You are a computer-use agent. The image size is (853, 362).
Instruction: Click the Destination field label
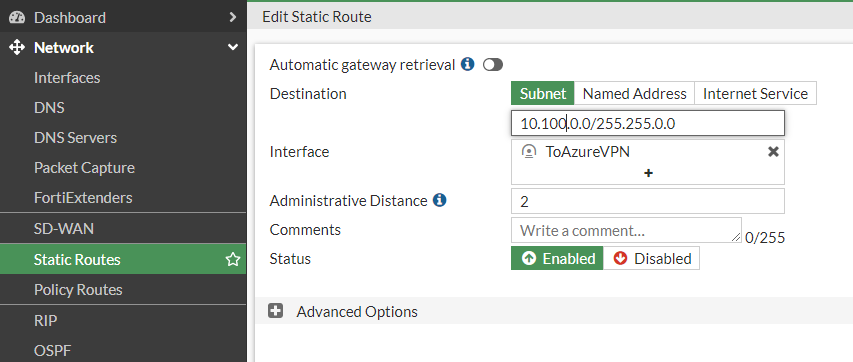(308, 94)
